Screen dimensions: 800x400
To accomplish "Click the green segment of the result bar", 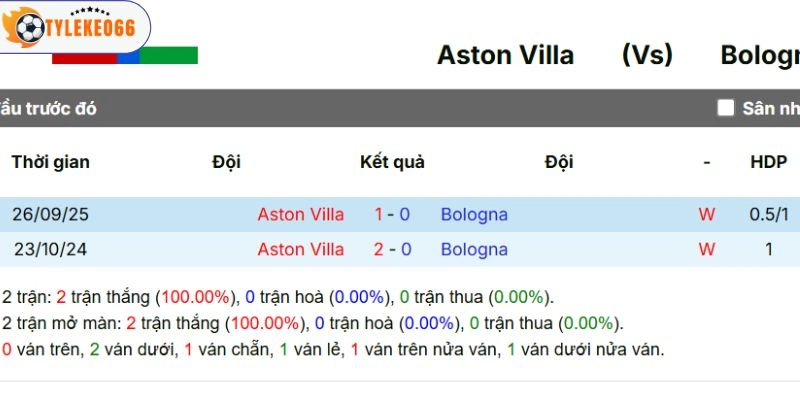I will [168, 57].
